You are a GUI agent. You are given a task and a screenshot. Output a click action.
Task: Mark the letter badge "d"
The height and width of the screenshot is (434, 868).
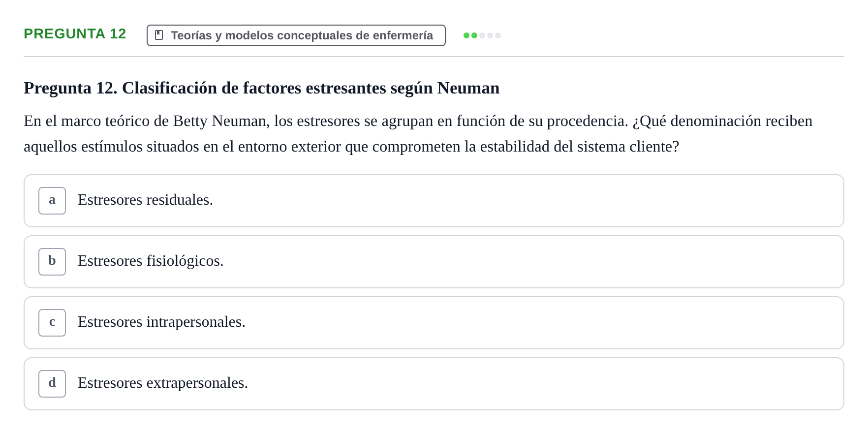pyautogui.click(x=52, y=384)
